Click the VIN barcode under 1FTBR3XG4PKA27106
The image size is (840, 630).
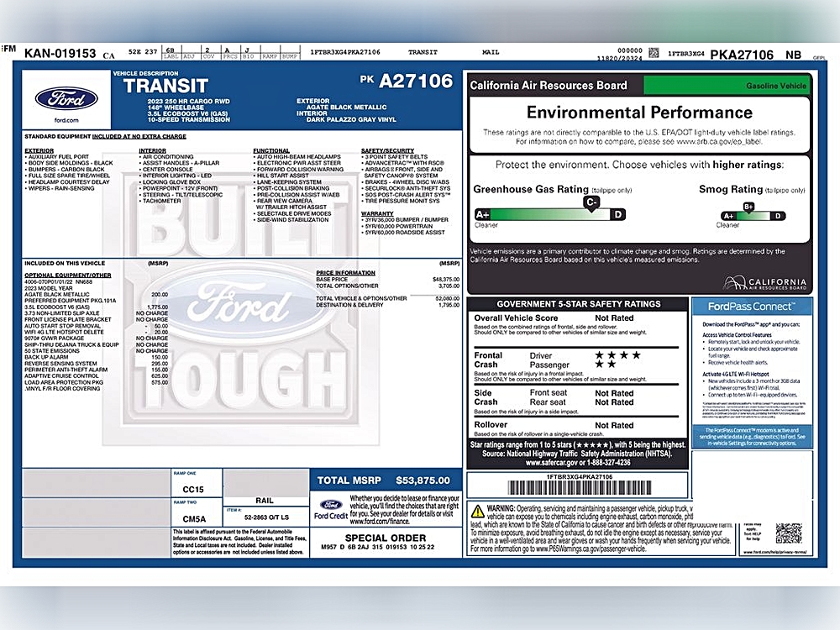tap(579, 487)
